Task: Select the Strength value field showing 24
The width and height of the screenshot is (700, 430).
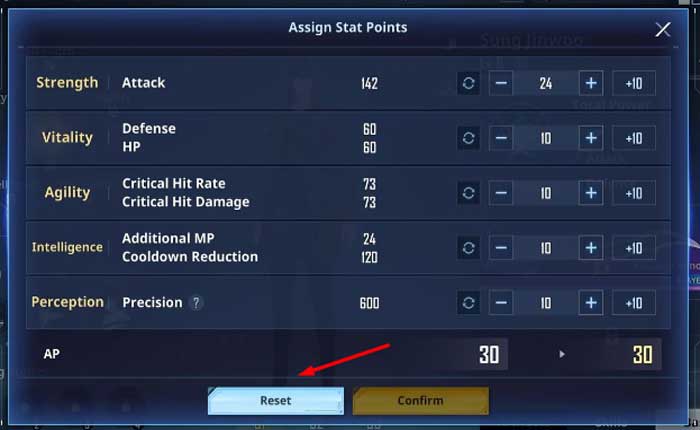Action: 546,83
